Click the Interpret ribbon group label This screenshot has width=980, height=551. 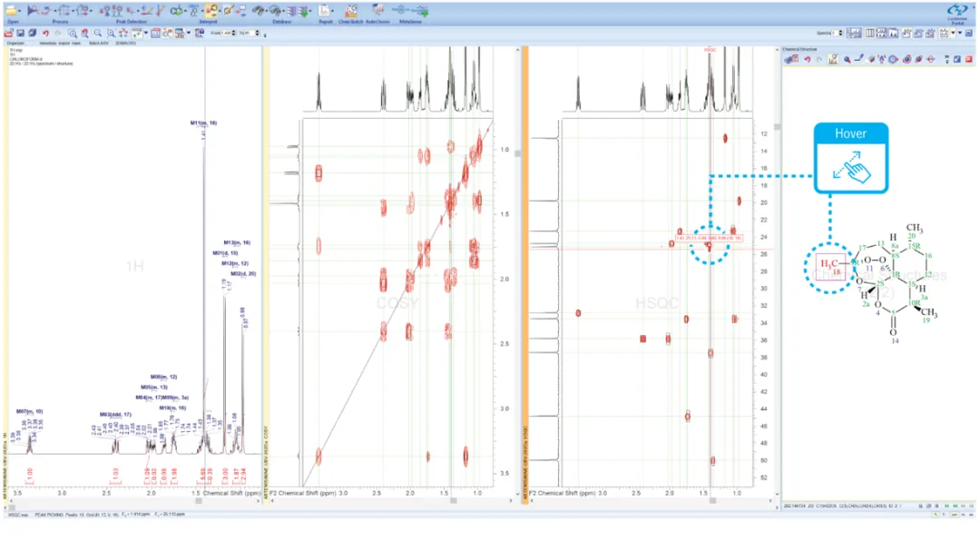(x=208, y=22)
